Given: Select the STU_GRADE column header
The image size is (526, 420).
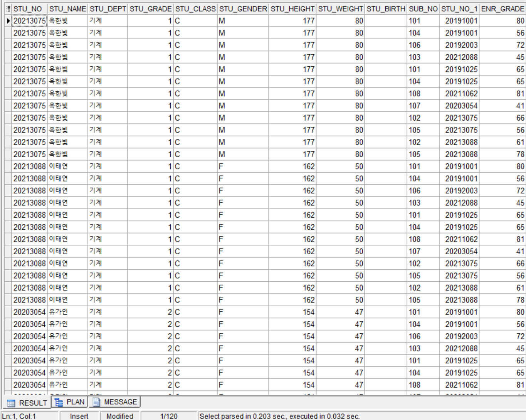Looking at the screenshot, I should (x=150, y=8).
